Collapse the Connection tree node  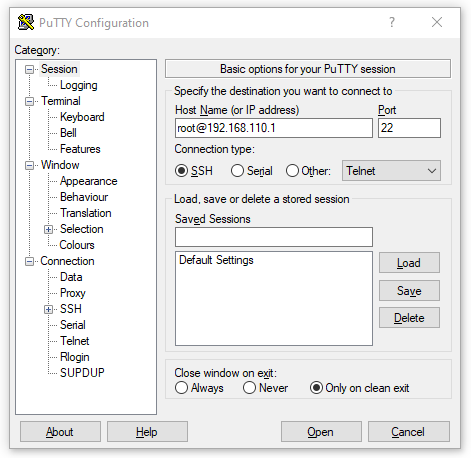point(29,261)
